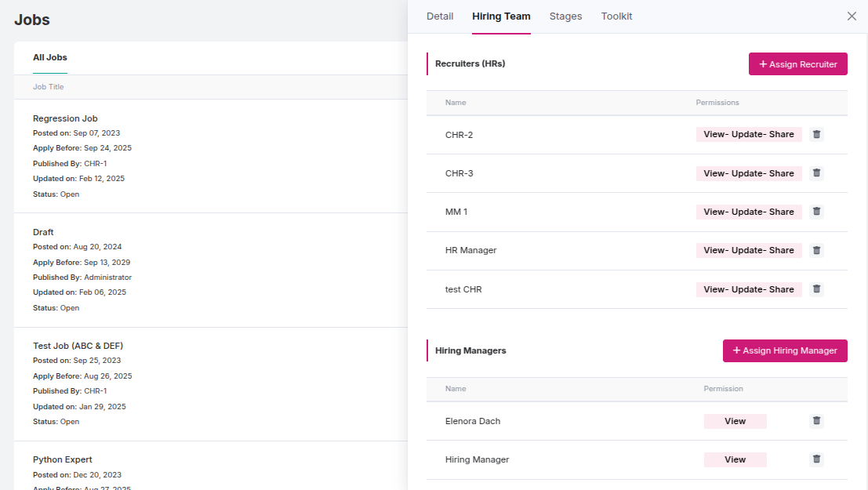Click trash icon in MM 1 row
The width and height of the screenshot is (868, 490).
(816, 212)
